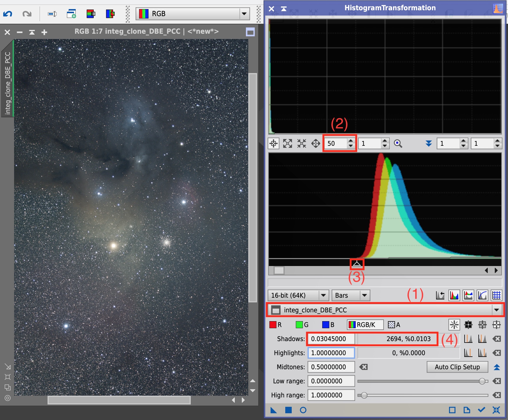Select the G green channel
Viewport: 508px width, 420px height.
(x=302, y=325)
